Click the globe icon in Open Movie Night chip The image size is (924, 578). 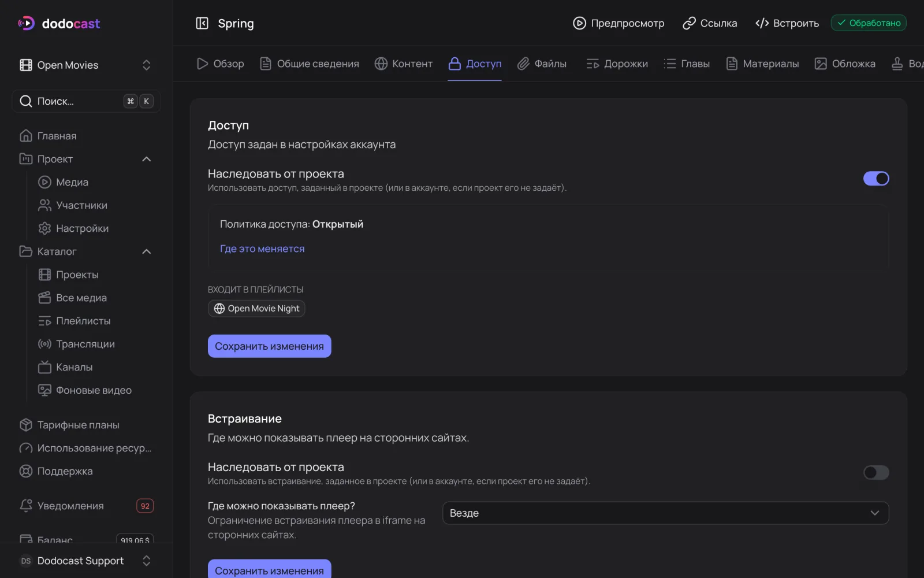[x=219, y=309]
